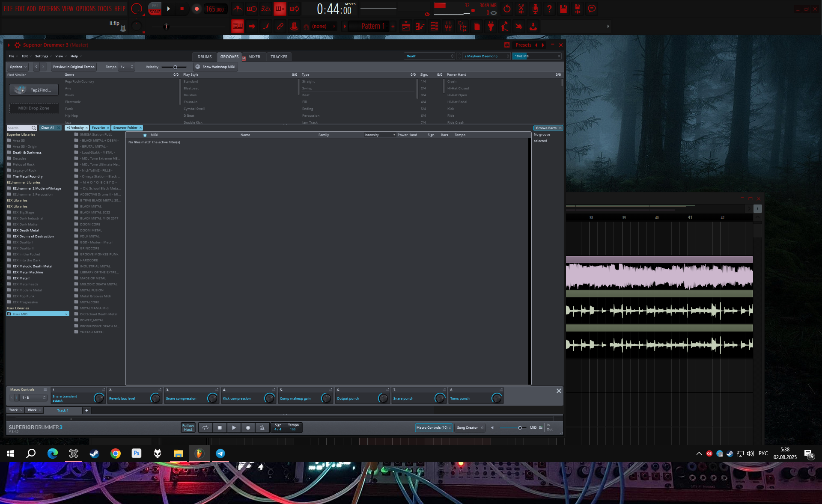Viewport: 822px width, 504px height.
Task: Click the Show Webshop MIDI button
Action: tap(215, 67)
